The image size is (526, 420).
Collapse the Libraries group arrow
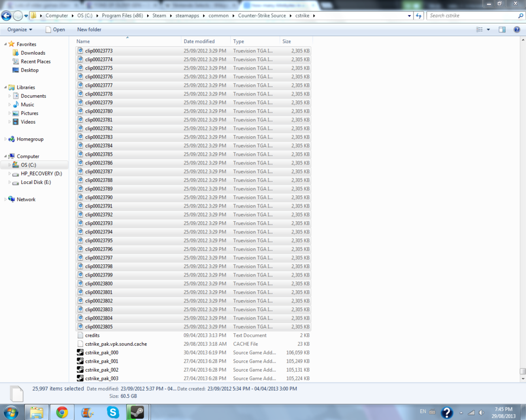point(5,87)
